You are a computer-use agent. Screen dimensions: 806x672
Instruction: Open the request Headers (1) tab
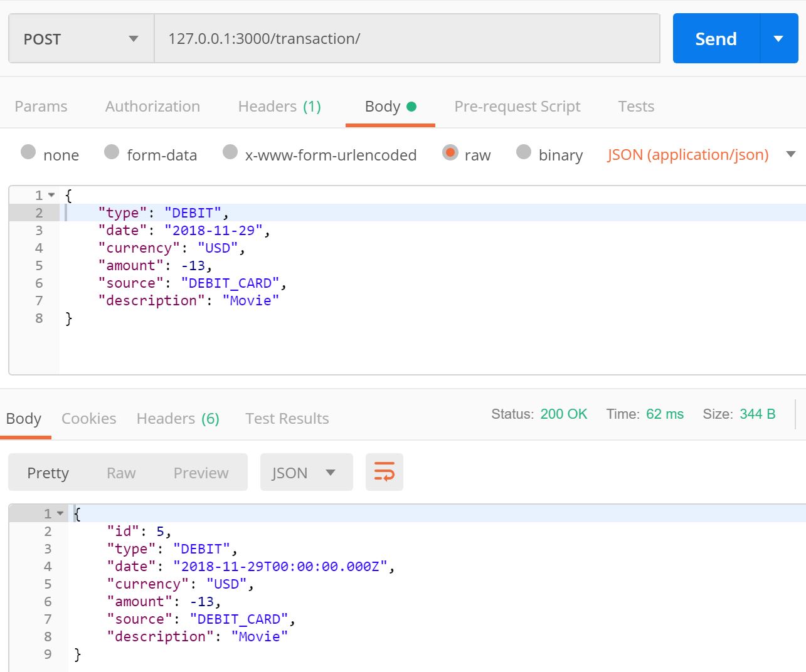pos(280,107)
